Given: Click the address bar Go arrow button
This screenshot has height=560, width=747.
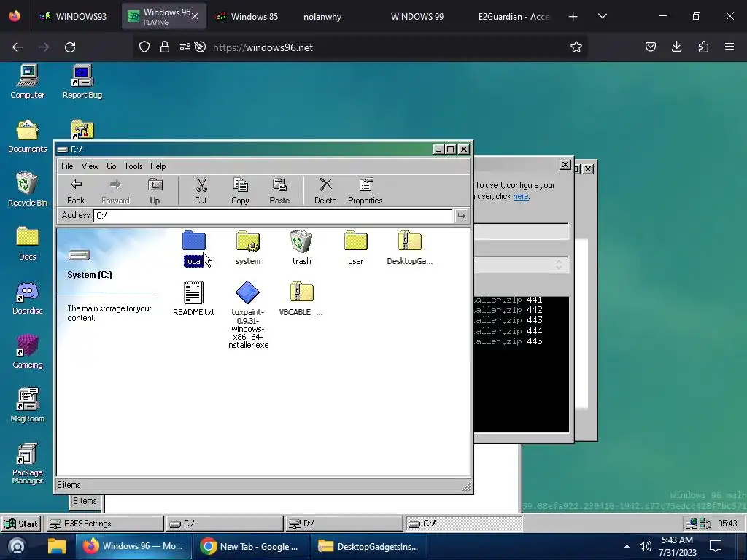Looking at the screenshot, I should (x=461, y=216).
